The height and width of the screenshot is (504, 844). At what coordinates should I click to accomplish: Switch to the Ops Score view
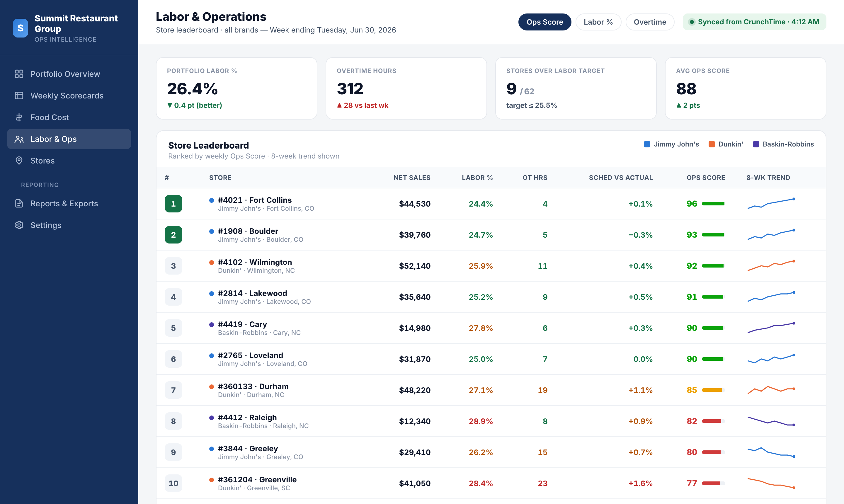pos(545,22)
